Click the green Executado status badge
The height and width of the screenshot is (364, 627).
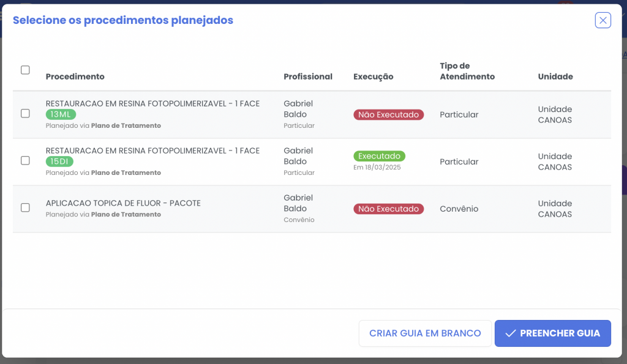coord(379,156)
